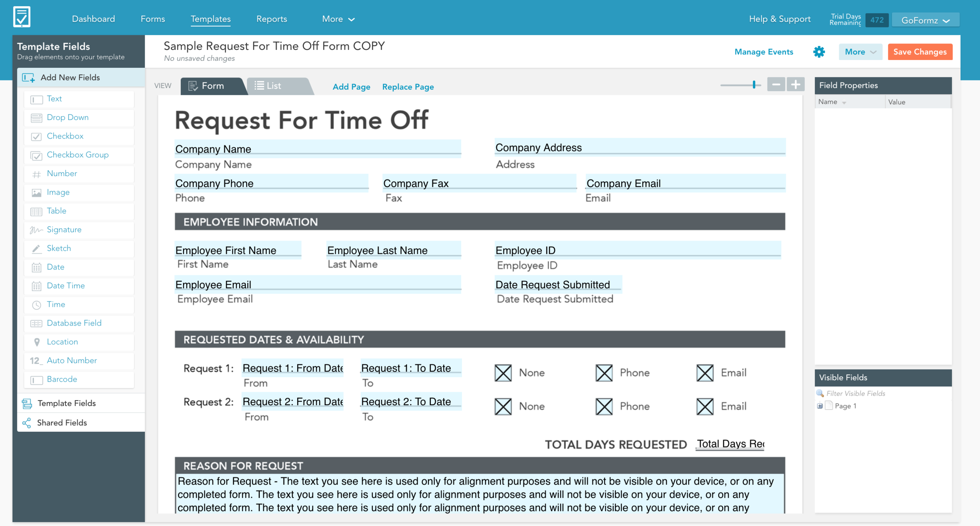Select the Signature field icon

coord(36,230)
